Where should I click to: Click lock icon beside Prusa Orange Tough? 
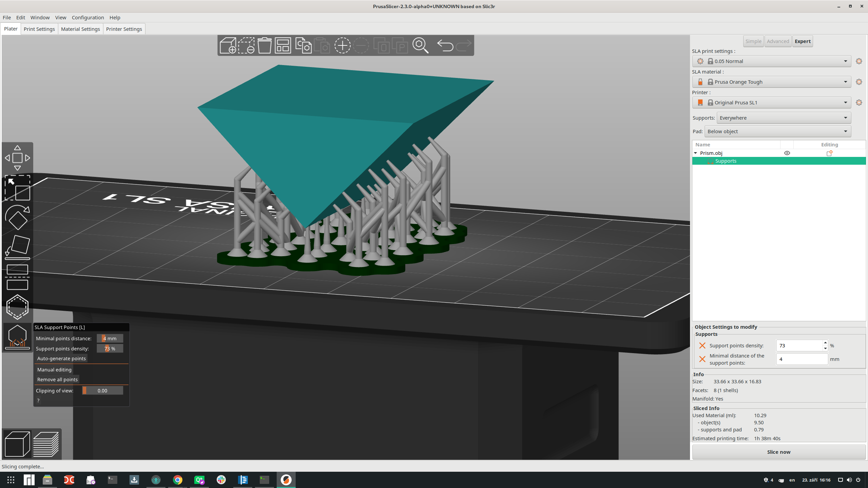click(710, 82)
